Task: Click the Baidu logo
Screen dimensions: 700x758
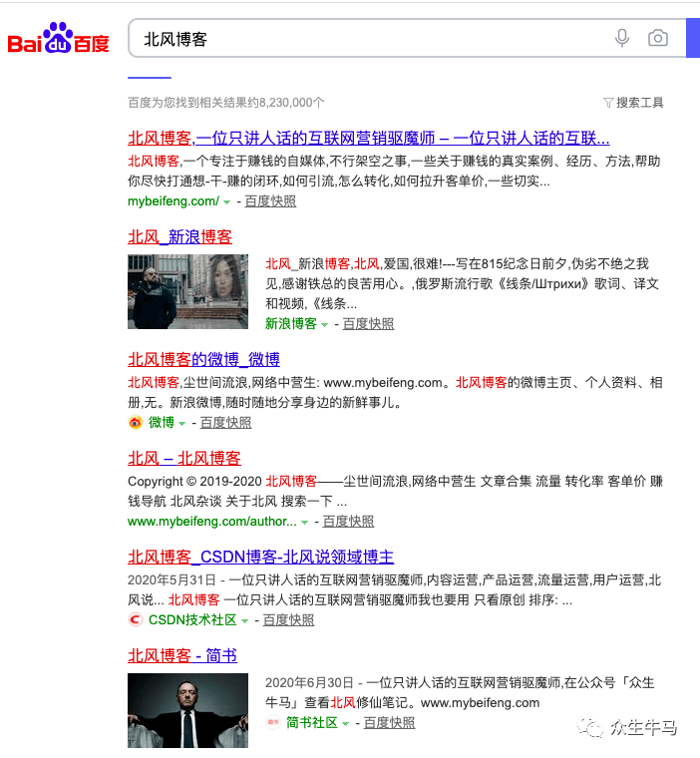Action: point(58,38)
